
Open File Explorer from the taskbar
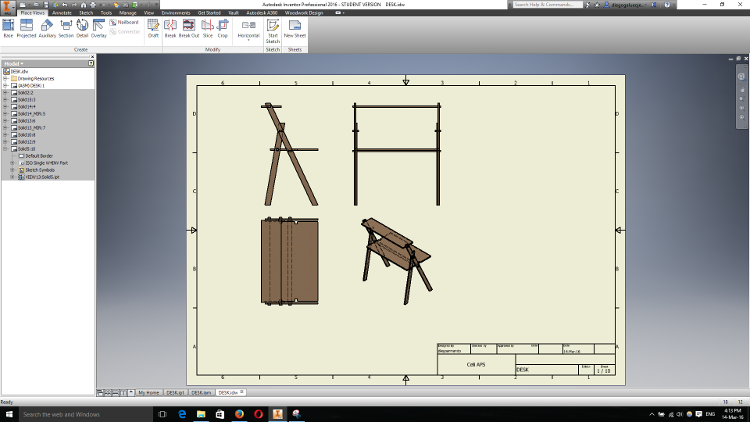click(x=201, y=414)
